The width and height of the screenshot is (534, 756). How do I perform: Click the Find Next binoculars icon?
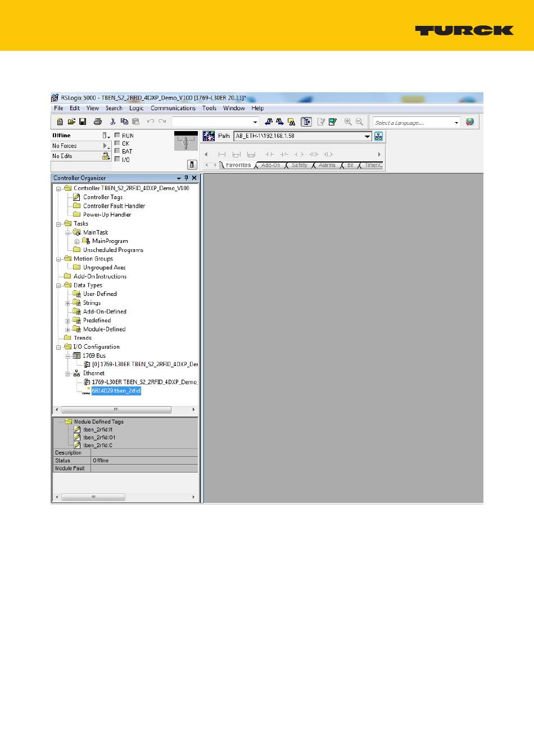280,121
